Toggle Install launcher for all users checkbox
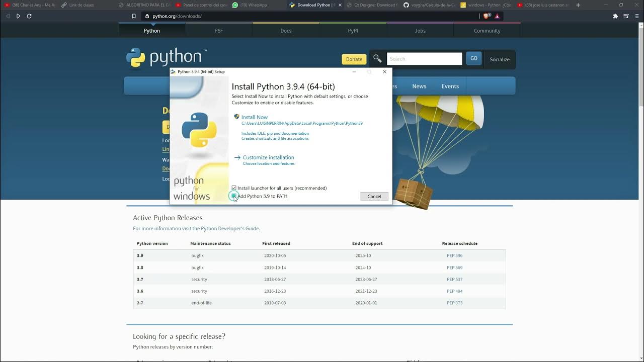The width and height of the screenshot is (644, 362). click(234, 188)
